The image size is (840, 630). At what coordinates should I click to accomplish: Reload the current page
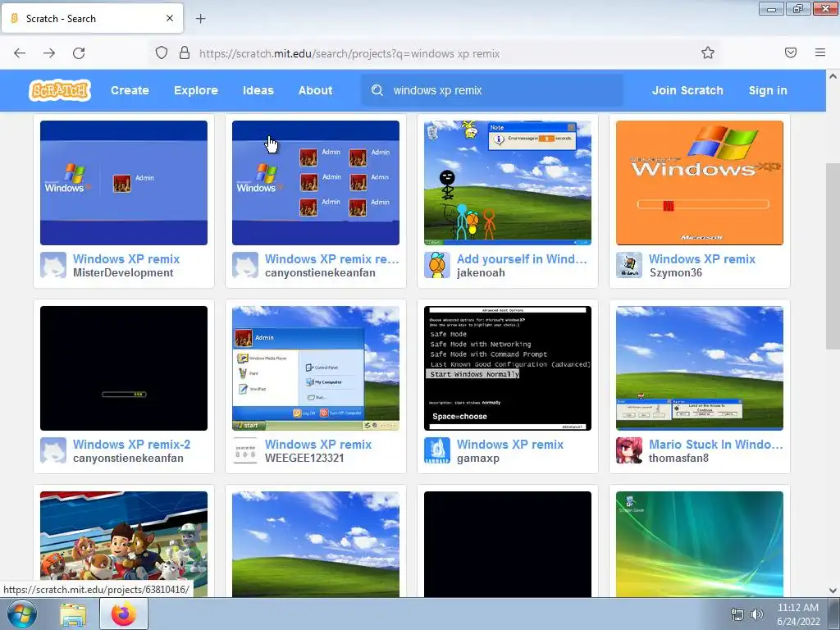point(79,53)
